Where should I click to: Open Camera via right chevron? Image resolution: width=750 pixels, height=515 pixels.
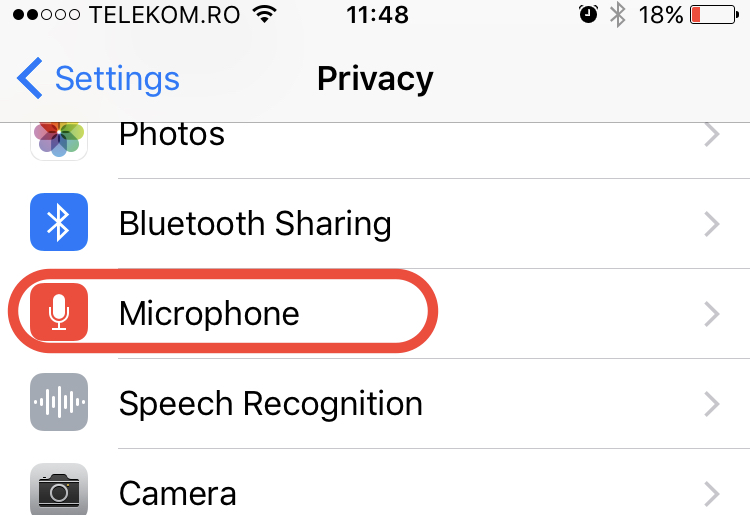tap(711, 492)
